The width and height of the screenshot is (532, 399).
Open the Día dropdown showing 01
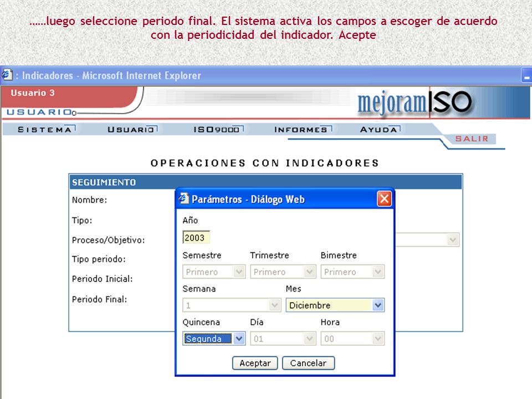[x=283, y=339]
